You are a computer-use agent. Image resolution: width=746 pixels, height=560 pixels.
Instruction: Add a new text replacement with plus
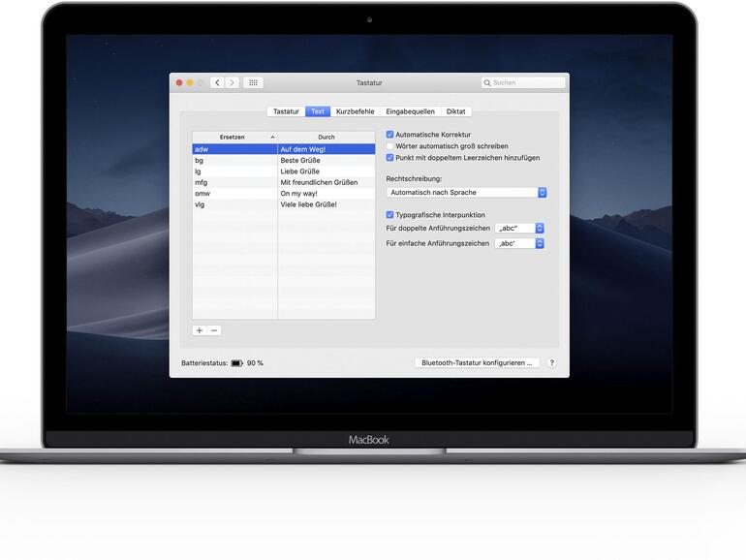point(200,330)
